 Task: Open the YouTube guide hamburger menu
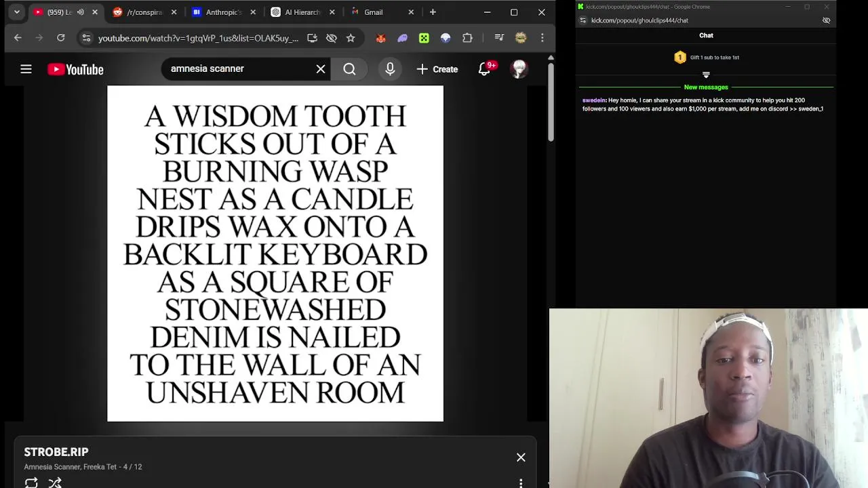click(x=26, y=69)
